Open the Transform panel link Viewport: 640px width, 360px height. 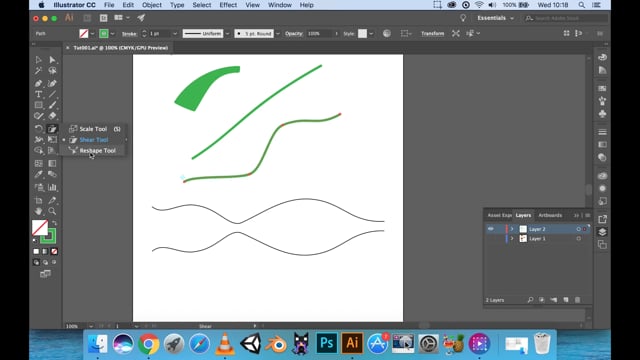[433, 33]
